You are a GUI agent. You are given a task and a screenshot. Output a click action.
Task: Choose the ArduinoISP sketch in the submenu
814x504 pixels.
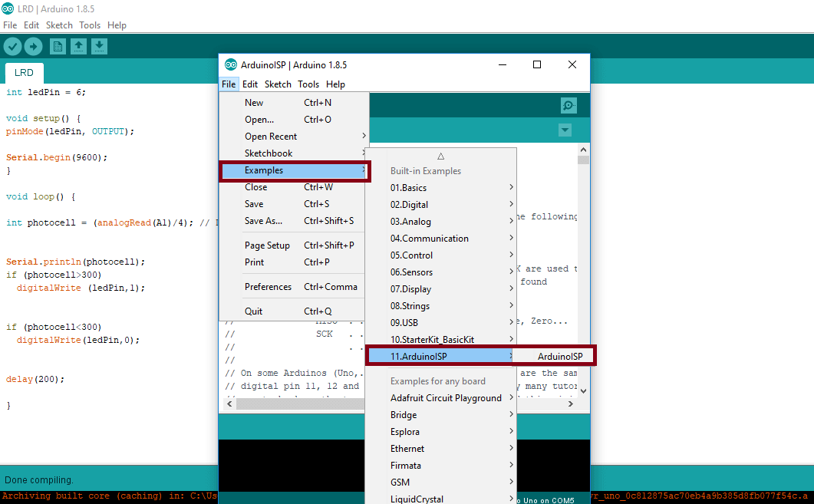(560, 357)
